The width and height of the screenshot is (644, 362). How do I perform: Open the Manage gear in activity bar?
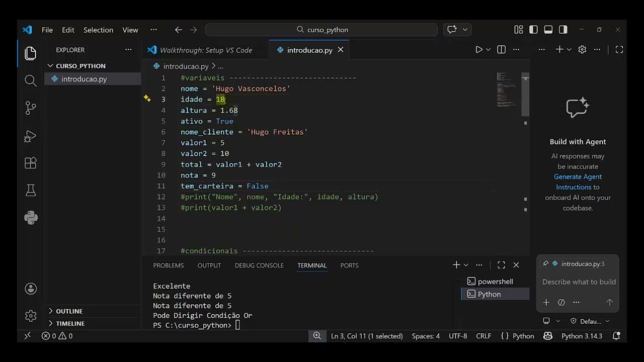tap(31, 316)
